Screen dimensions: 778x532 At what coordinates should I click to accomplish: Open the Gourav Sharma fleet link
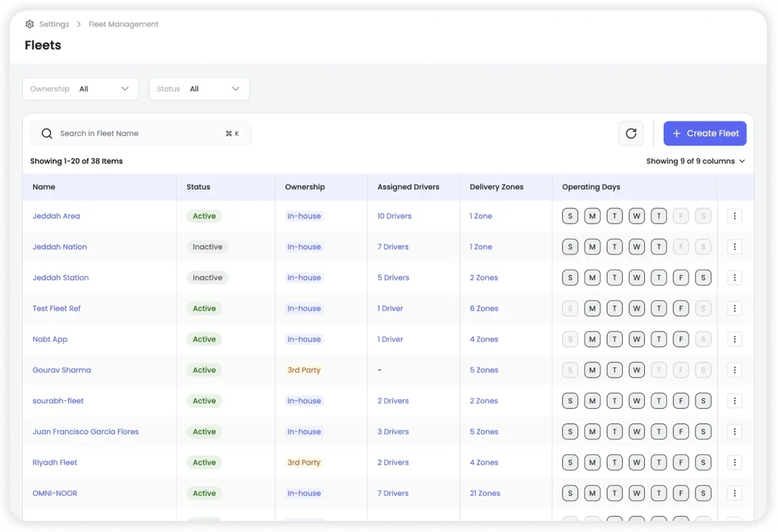tap(62, 370)
